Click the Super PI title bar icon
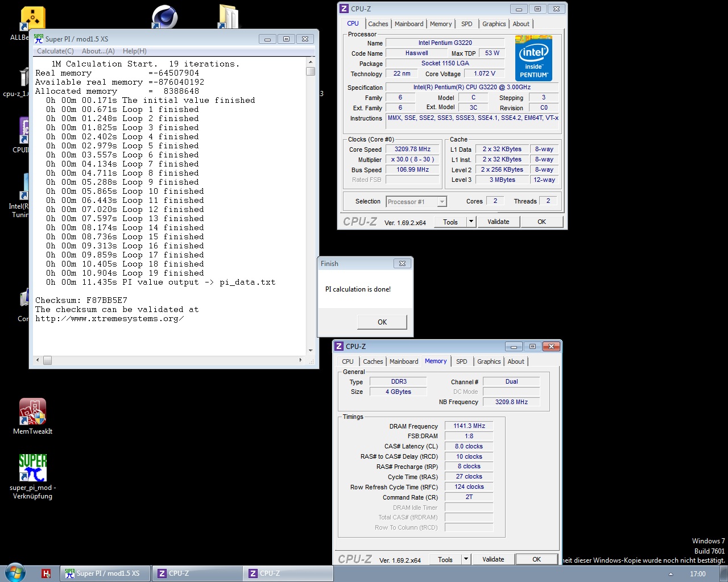Viewport: 728px width, 582px height. coord(39,39)
